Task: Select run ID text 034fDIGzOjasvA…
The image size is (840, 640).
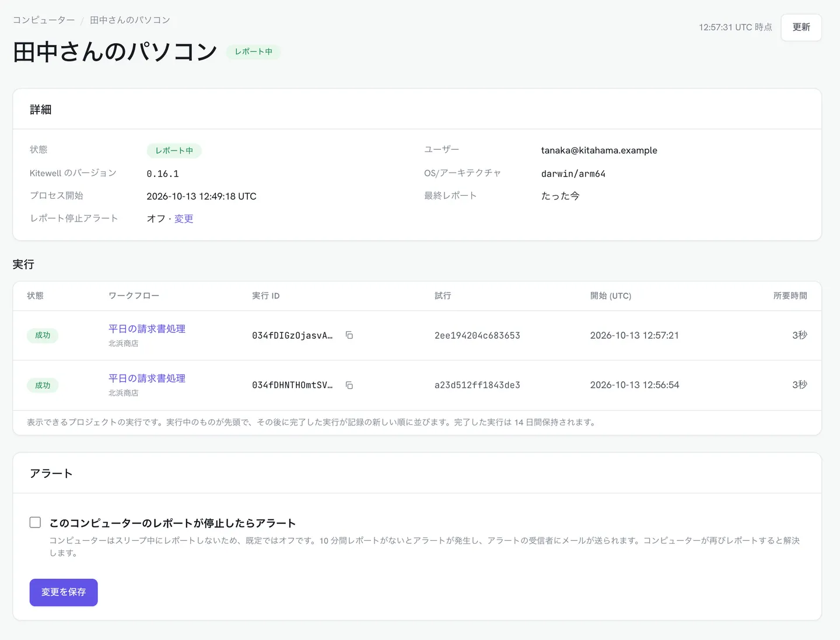Action: pyautogui.click(x=292, y=335)
